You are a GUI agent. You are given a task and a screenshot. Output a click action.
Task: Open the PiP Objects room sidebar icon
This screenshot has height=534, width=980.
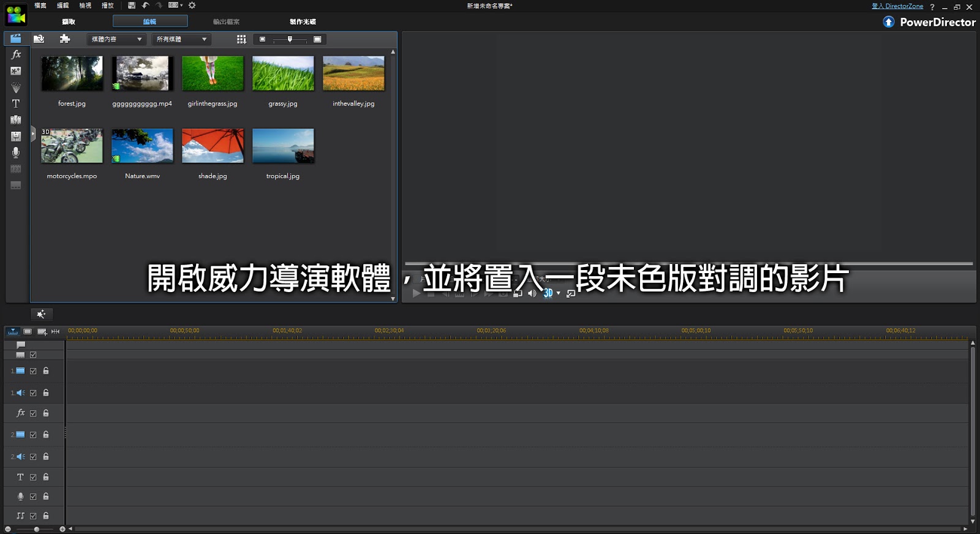coord(16,71)
